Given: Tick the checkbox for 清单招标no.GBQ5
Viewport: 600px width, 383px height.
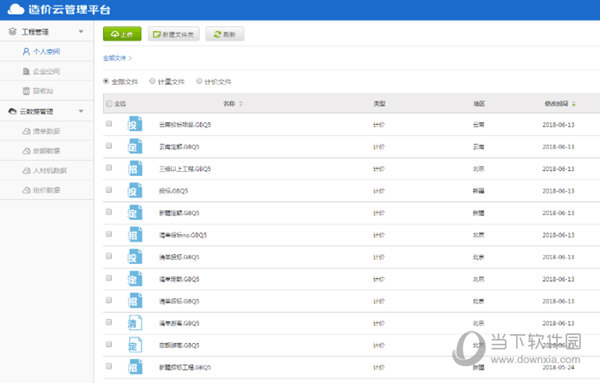Looking at the screenshot, I should tap(109, 234).
